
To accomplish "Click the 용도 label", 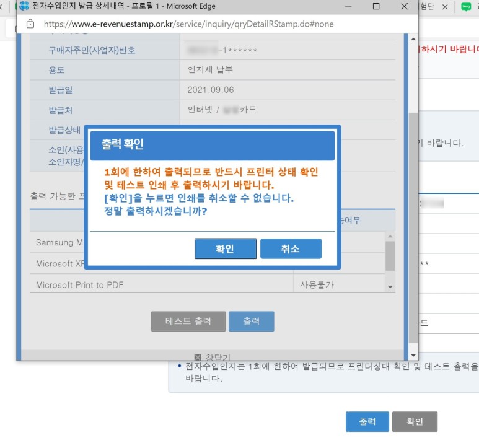I will pyautogui.click(x=56, y=70).
